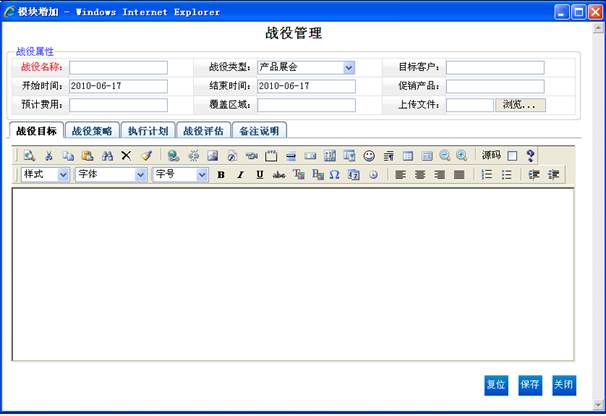Viewport: 606px width, 416px height.
Task: Open the editor help question mark icon
Action: 530,156
